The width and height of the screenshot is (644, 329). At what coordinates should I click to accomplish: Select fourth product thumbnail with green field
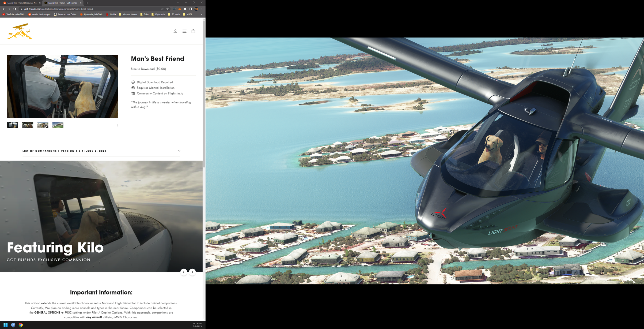click(x=58, y=125)
